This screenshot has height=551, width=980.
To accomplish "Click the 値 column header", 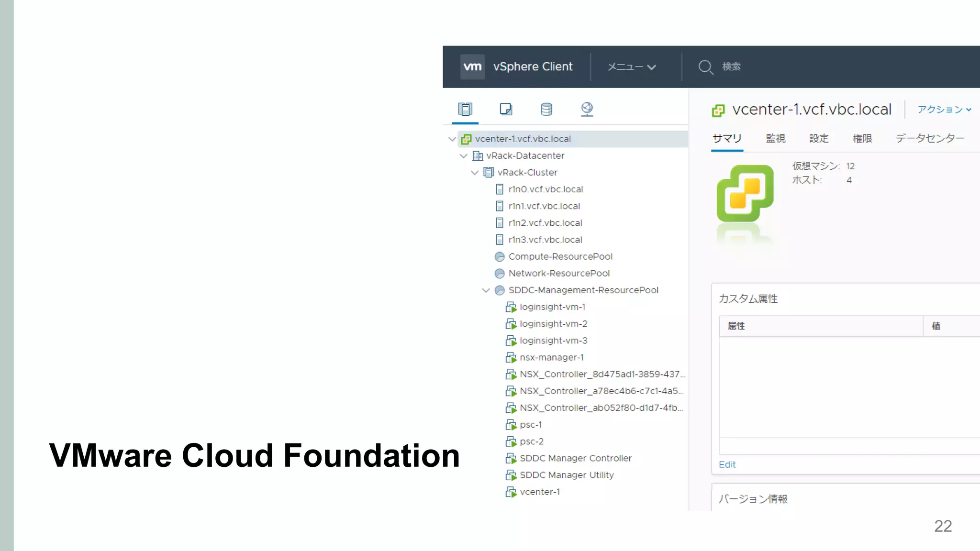I will click(x=951, y=326).
